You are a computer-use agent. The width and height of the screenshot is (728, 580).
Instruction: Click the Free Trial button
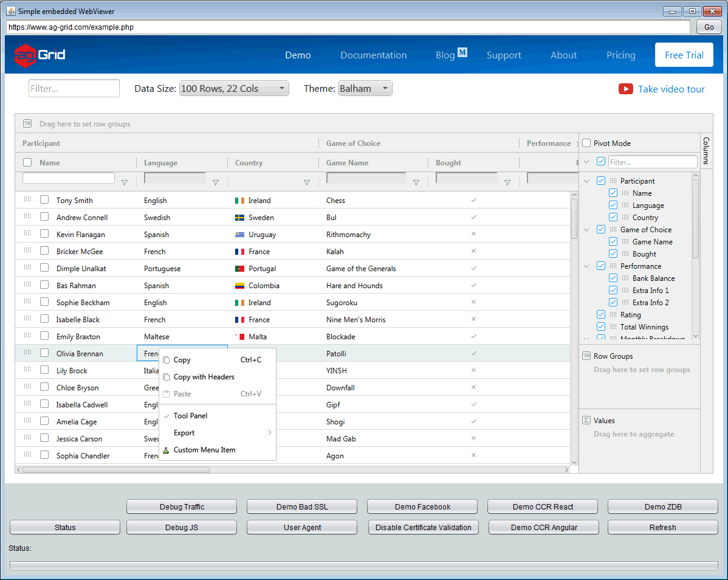pyautogui.click(x=684, y=55)
